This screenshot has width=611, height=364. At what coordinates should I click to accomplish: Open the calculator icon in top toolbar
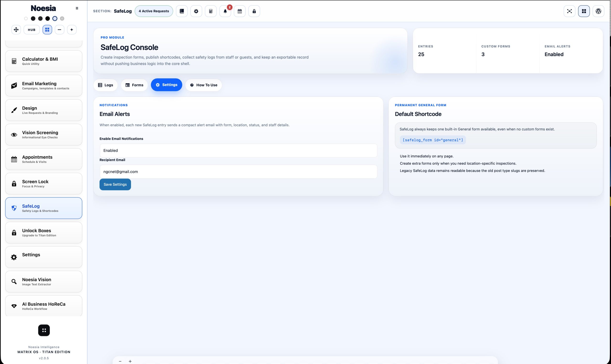[x=211, y=11]
